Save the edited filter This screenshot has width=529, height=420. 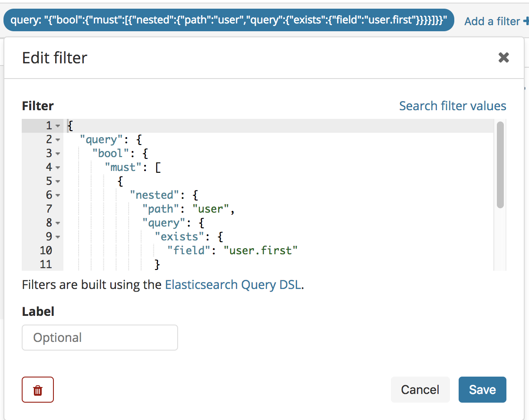tap(482, 389)
